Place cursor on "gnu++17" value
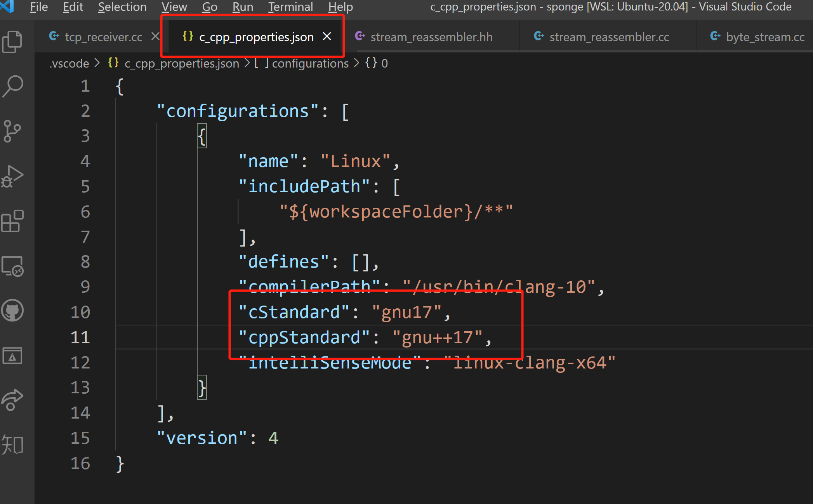The height and width of the screenshot is (504, 813). coord(437,337)
